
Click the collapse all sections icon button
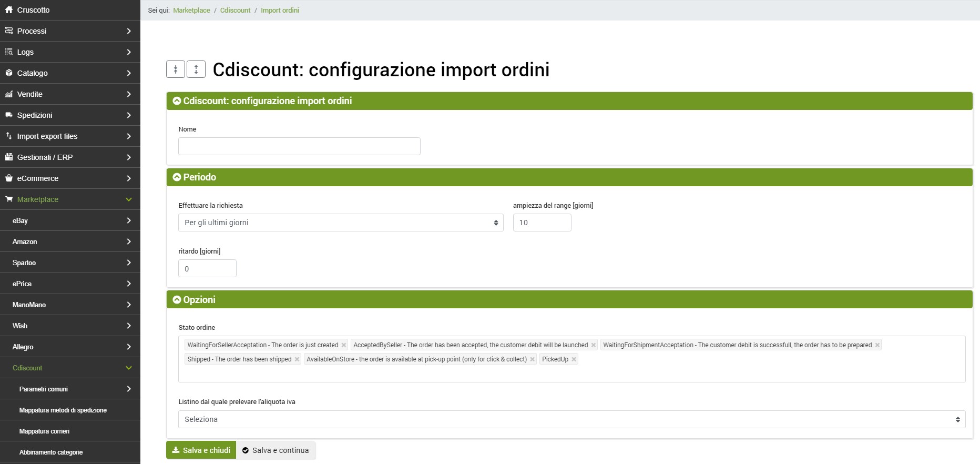[176, 69]
